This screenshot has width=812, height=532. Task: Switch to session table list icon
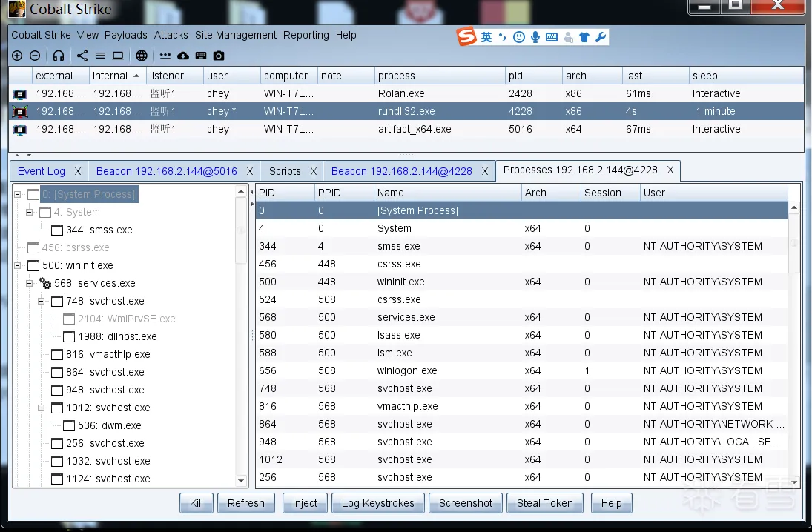tap(100, 56)
